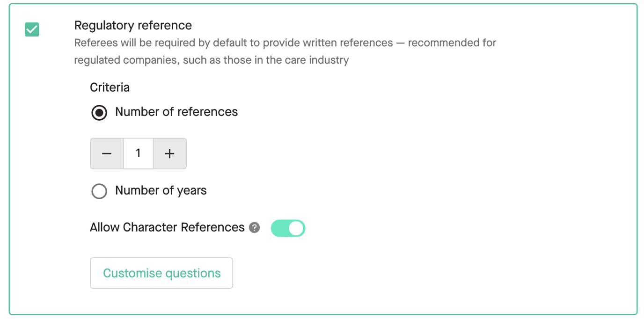Select the Number of references radio button
The height and width of the screenshot is (319, 644).
pos(99,112)
